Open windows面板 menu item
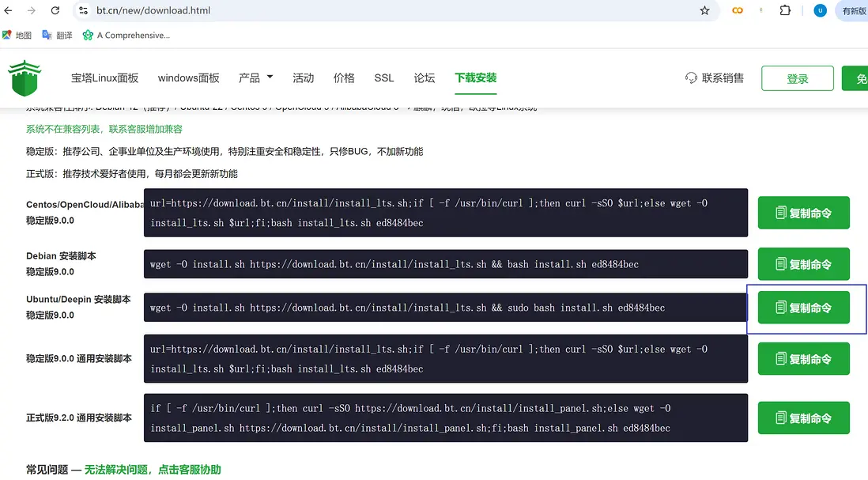 point(189,78)
